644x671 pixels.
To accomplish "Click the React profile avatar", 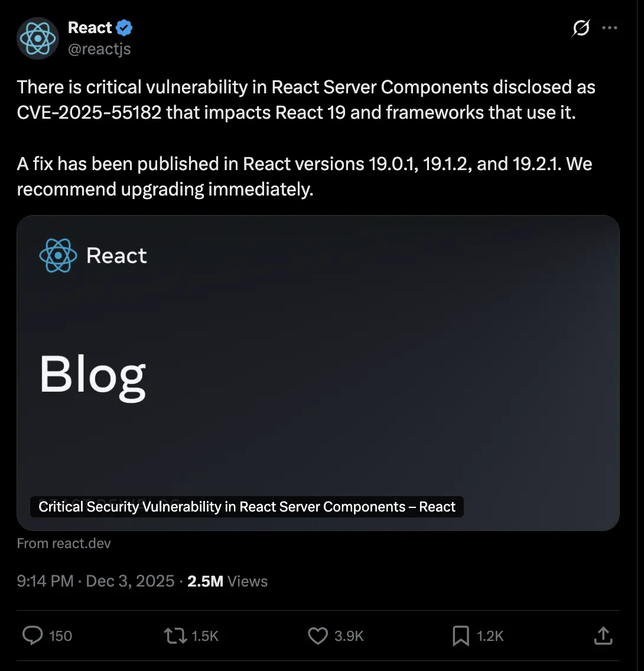I will (x=38, y=38).
